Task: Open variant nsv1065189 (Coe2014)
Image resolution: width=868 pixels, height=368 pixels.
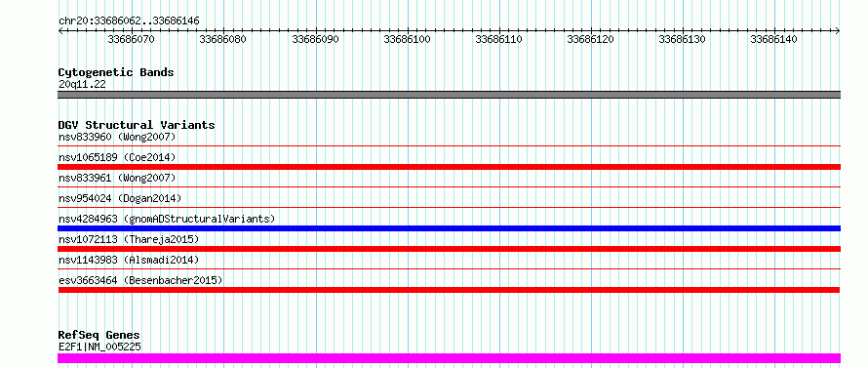Action: click(117, 157)
